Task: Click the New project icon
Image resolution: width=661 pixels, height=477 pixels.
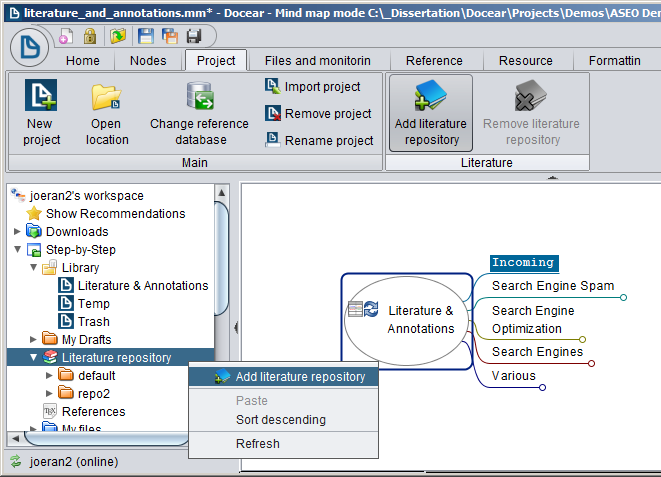Action: click(x=41, y=95)
